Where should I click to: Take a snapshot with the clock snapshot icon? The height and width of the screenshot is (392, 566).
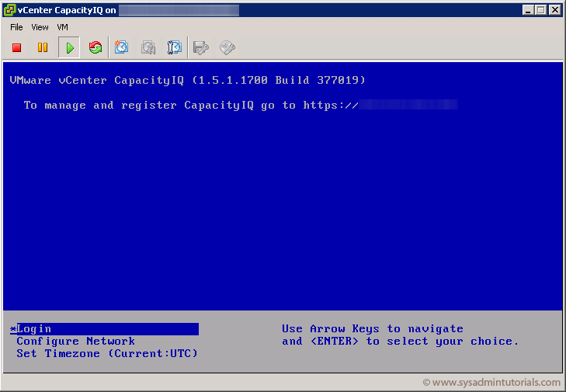pos(121,47)
